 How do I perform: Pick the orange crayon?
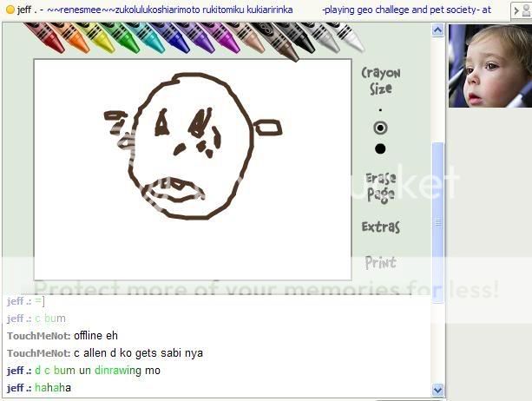(72, 36)
